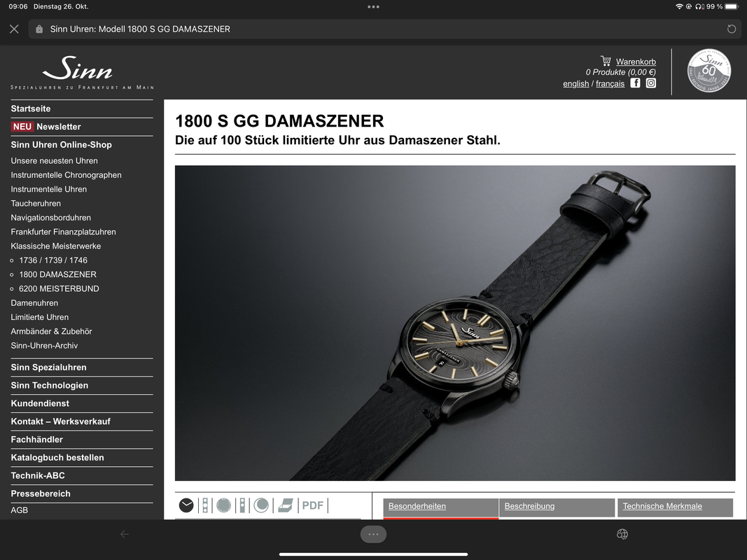The width and height of the screenshot is (747, 560).
Task: Open the Beschreibung tab
Action: click(557, 507)
